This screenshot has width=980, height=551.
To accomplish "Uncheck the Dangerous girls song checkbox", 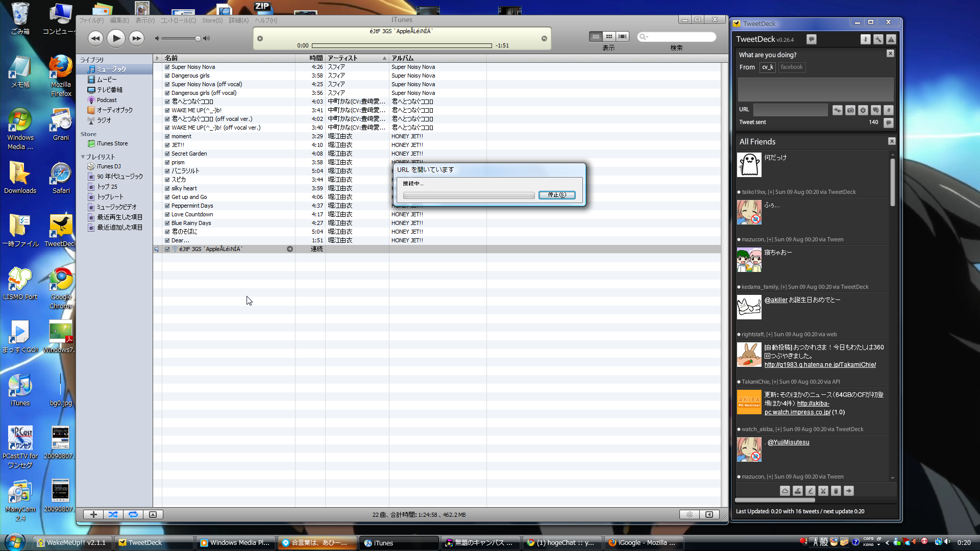I will (167, 76).
